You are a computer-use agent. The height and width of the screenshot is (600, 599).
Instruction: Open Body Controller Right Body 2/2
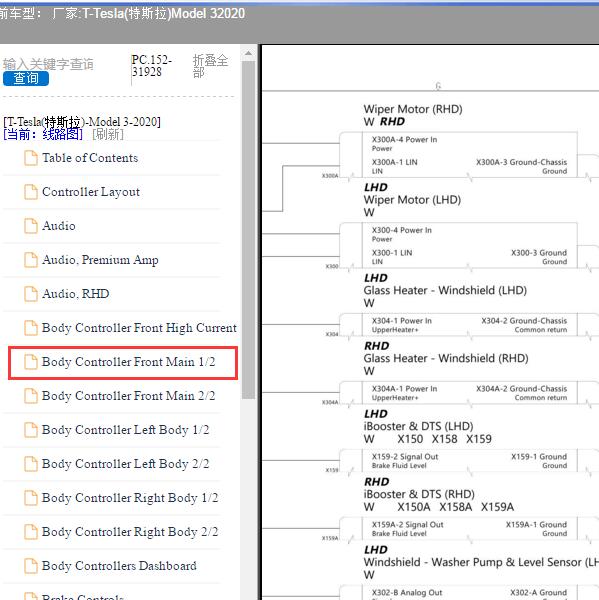130,532
